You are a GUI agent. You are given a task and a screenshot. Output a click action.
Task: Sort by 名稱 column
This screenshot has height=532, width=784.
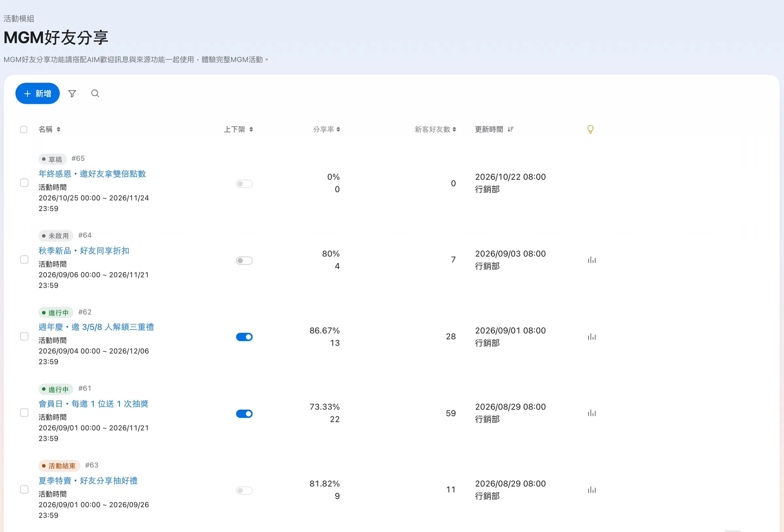[x=50, y=129]
